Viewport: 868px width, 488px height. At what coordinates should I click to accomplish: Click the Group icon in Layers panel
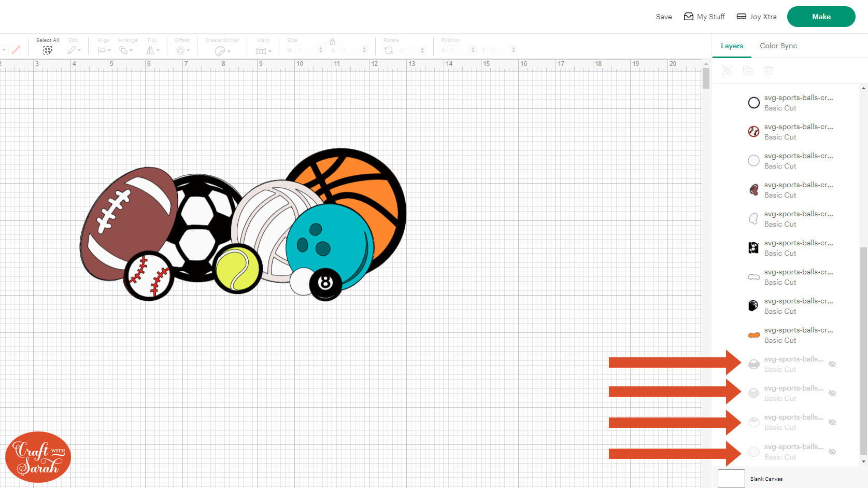click(x=727, y=71)
